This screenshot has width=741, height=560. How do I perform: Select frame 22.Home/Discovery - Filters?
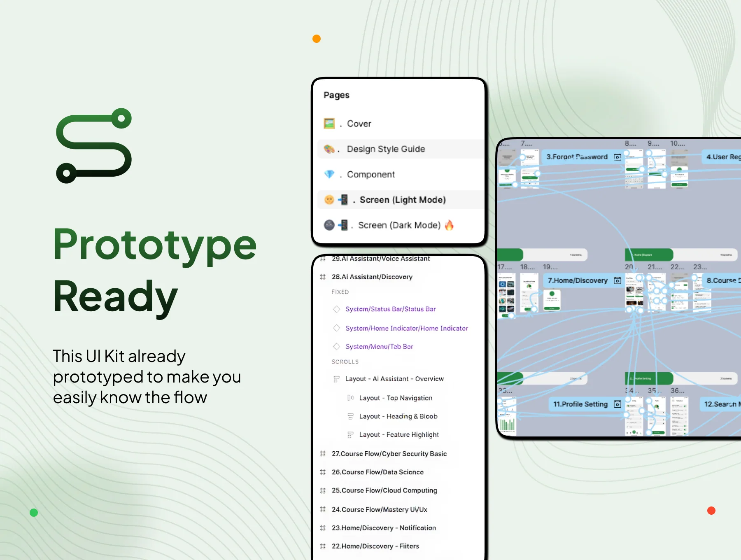(x=375, y=546)
